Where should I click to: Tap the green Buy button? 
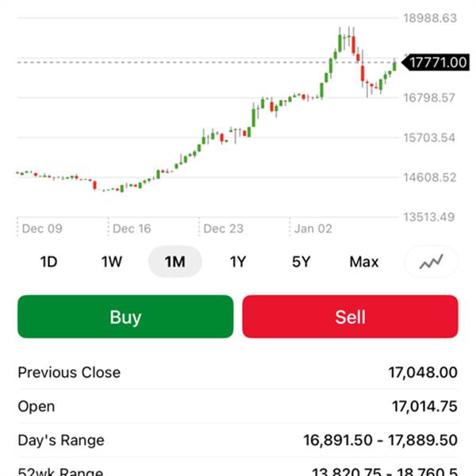125,317
